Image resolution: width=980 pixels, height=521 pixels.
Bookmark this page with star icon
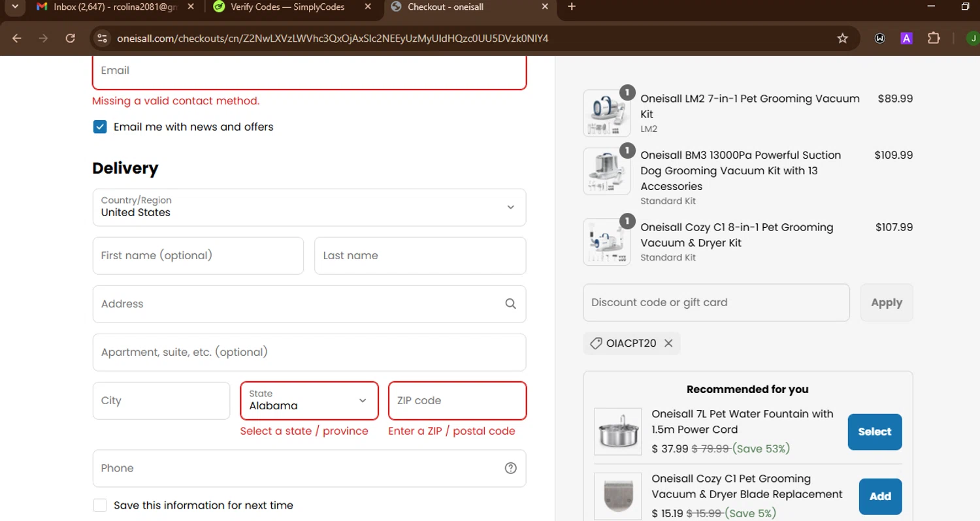[843, 39]
